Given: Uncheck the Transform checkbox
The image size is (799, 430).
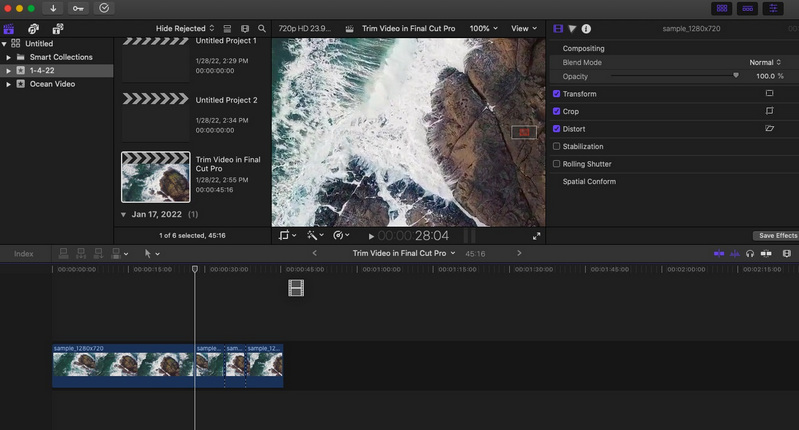Looking at the screenshot, I should 556,94.
